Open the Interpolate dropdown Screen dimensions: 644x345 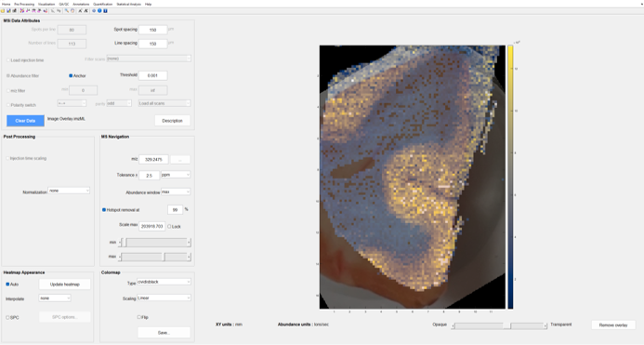click(55, 299)
